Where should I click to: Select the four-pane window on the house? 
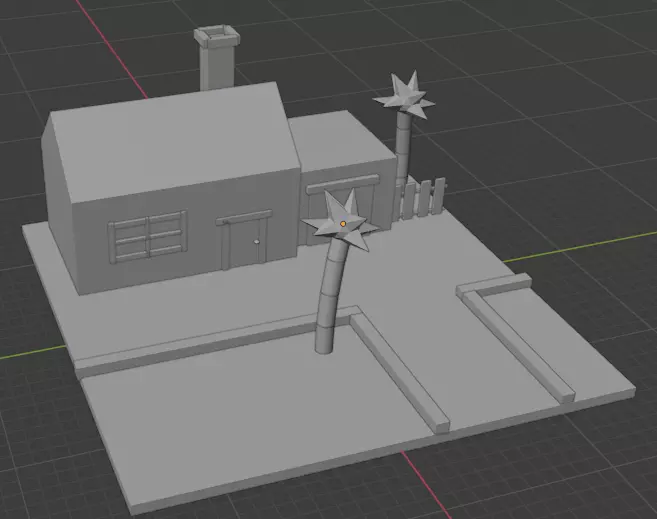pyautogui.click(x=148, y=237)
